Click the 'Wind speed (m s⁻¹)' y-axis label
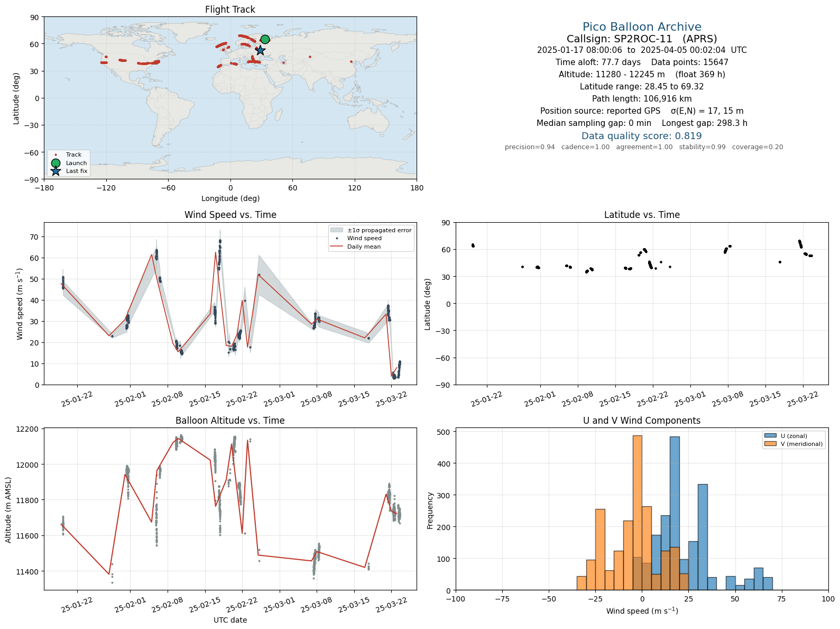Viewport: 840px width, 629px height. 20,304
